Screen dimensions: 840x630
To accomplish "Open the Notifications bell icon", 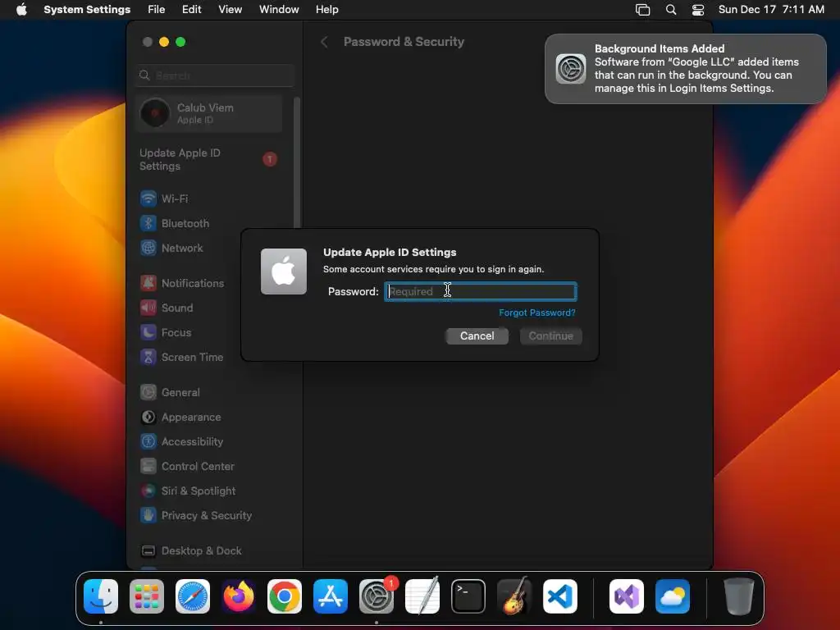I will (148, 283).
